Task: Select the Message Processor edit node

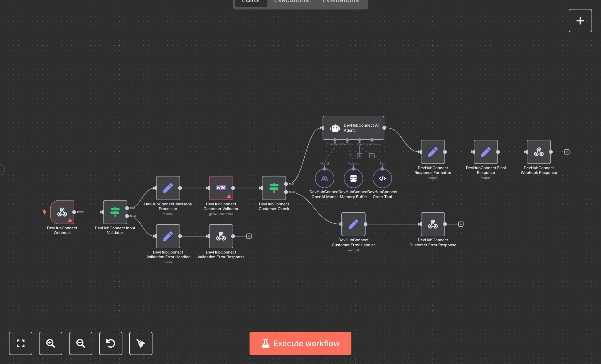Action: pyautogui.click(x=168, y=188)
